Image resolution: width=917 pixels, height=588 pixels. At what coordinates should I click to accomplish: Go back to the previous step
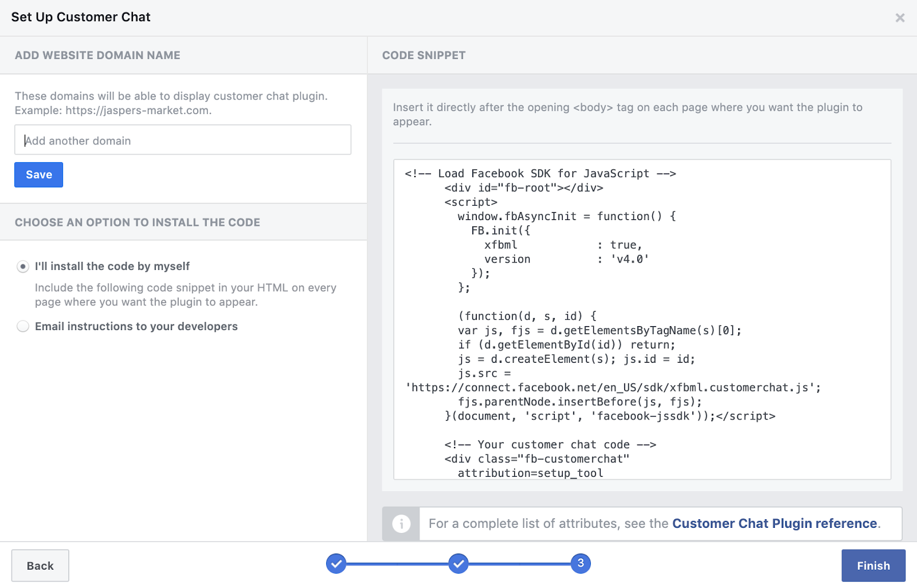[x=40, y=566]
